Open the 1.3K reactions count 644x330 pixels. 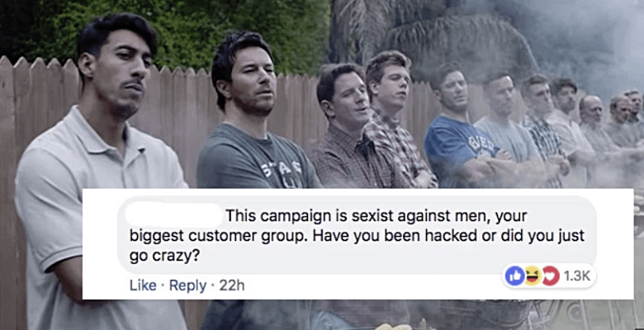pos(577,276)
